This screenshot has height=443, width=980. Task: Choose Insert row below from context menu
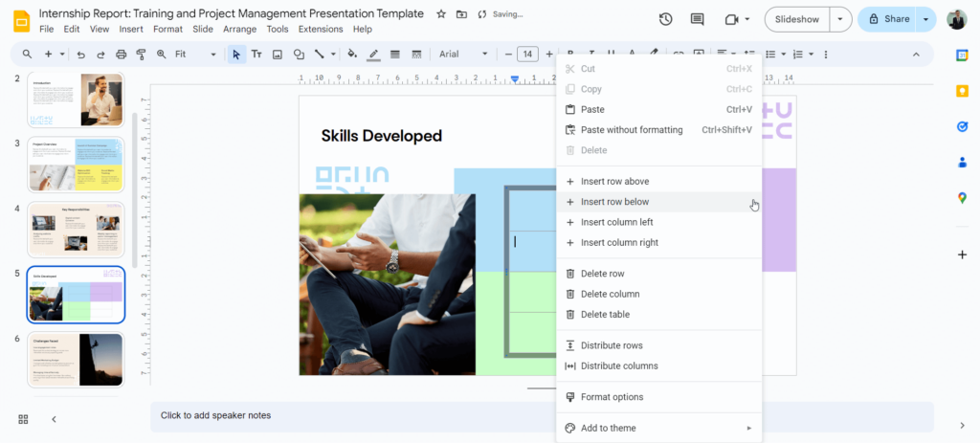pyautogui.click(x=614, y=202)
